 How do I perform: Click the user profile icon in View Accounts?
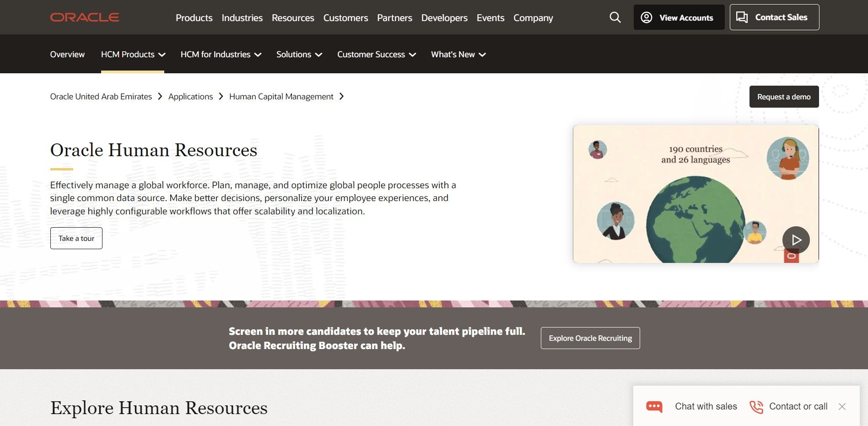pos(646,17)
